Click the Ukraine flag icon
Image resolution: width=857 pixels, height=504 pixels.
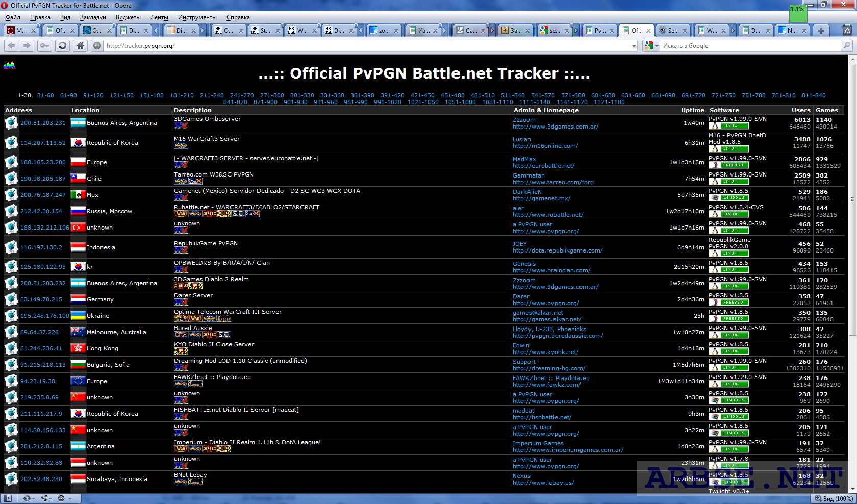coord(78,316)
